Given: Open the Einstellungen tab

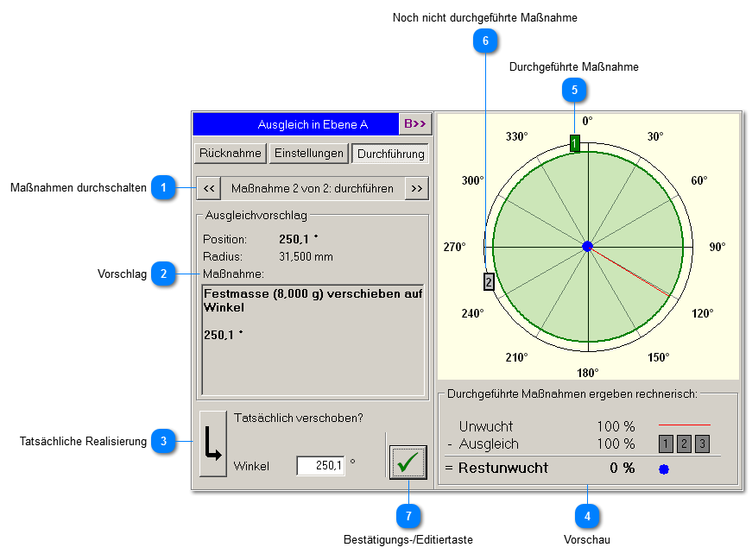Looking at the screenshot, I should coord(308,154).
